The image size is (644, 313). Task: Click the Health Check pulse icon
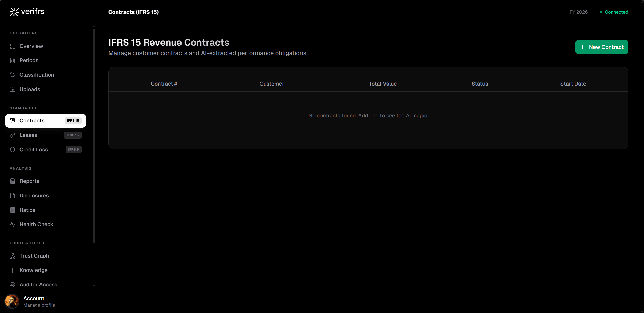(13, 224)
